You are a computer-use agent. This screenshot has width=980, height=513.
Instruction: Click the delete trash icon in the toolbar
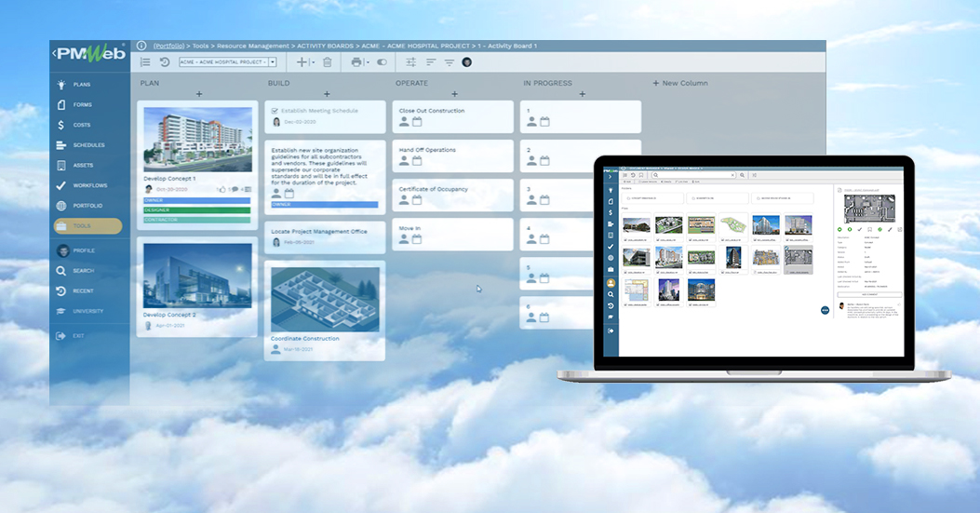pos(327,62)
